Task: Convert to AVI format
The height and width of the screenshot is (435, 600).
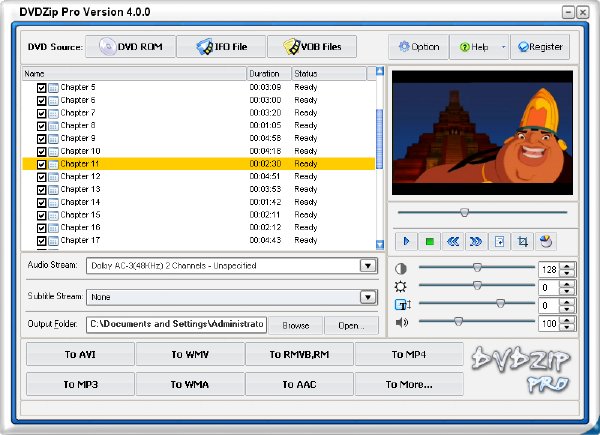Action: pyautogui.click(x=80, y=354)
